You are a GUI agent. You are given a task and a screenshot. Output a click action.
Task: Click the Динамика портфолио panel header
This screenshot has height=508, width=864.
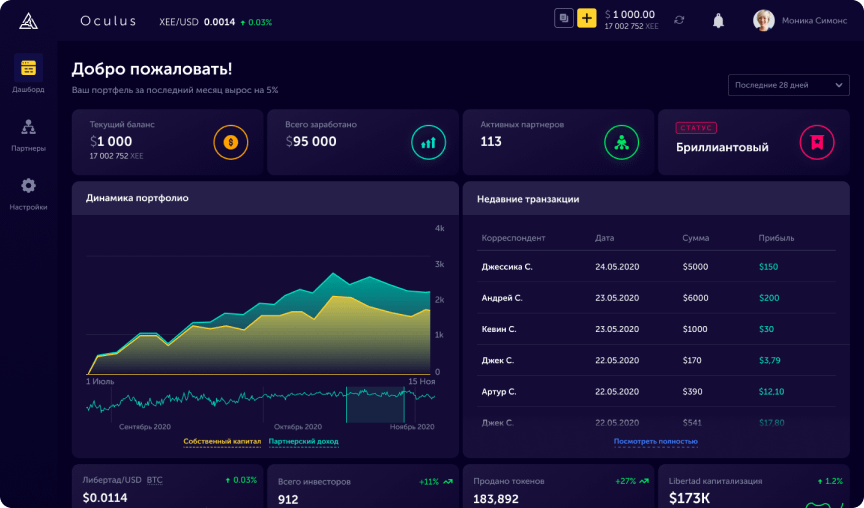[265, 198]
